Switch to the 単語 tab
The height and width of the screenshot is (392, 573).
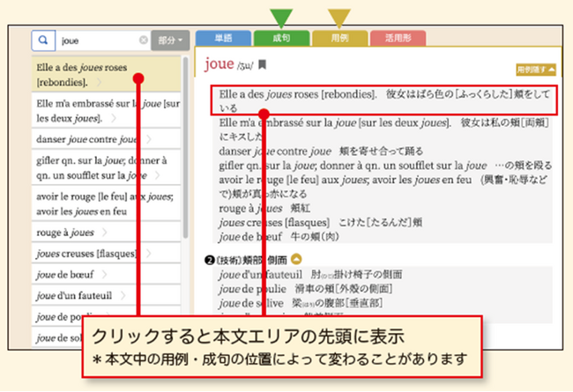(221, 39)
